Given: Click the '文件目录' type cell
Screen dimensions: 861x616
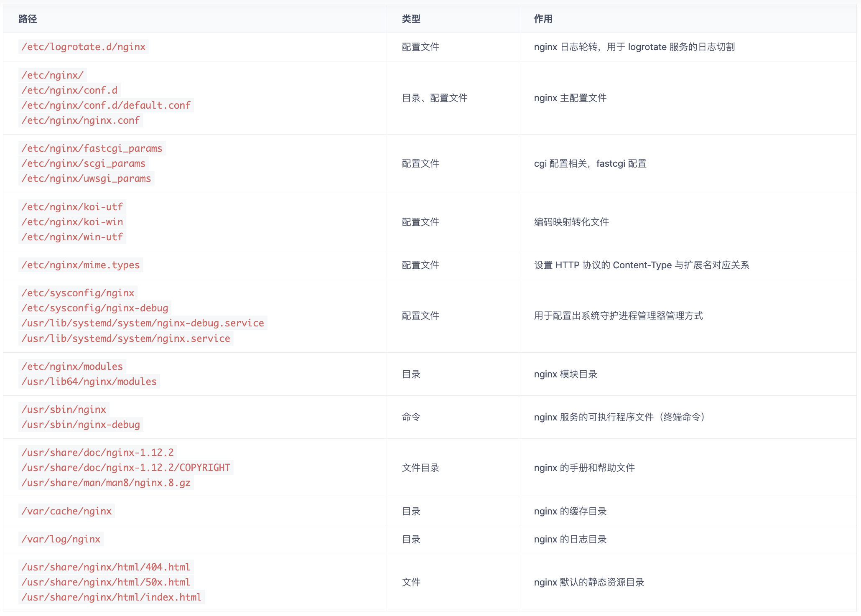Looking at the screenshot, I should point(420,468).
